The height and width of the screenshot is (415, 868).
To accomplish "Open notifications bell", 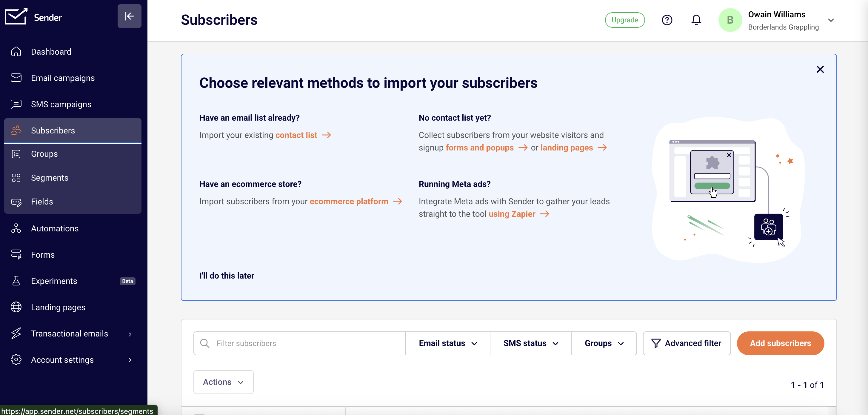I will coord(696,20).
